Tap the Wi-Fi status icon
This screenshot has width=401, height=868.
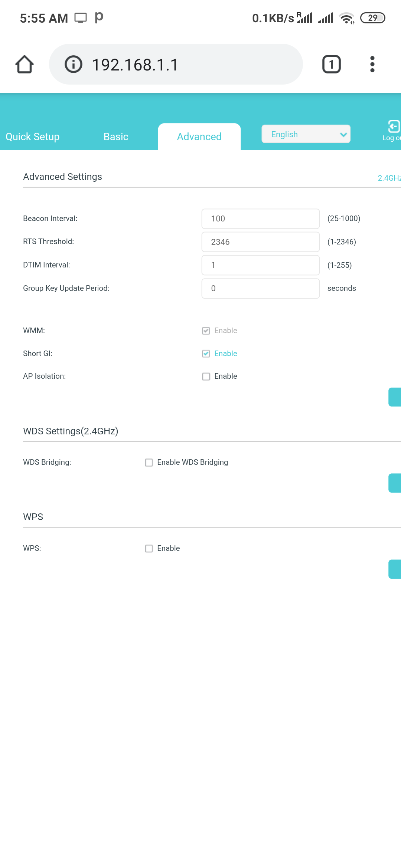tap(347, 18)
